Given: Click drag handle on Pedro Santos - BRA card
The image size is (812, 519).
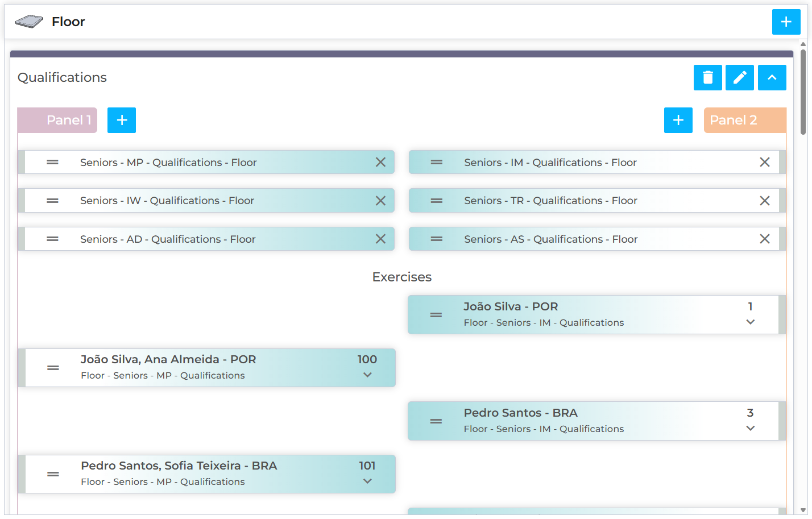Looking at the screenshot, I should [436, 421].
